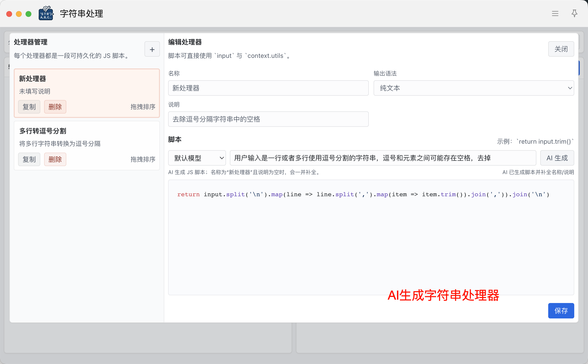Copy the 新处理器 processor
588x364 pixels.
point(29,107)
